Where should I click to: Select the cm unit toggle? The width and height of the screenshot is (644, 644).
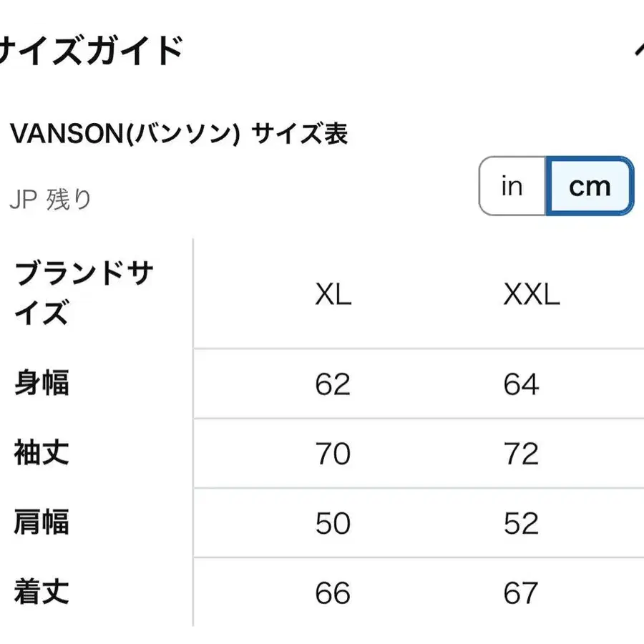(590, 186)
